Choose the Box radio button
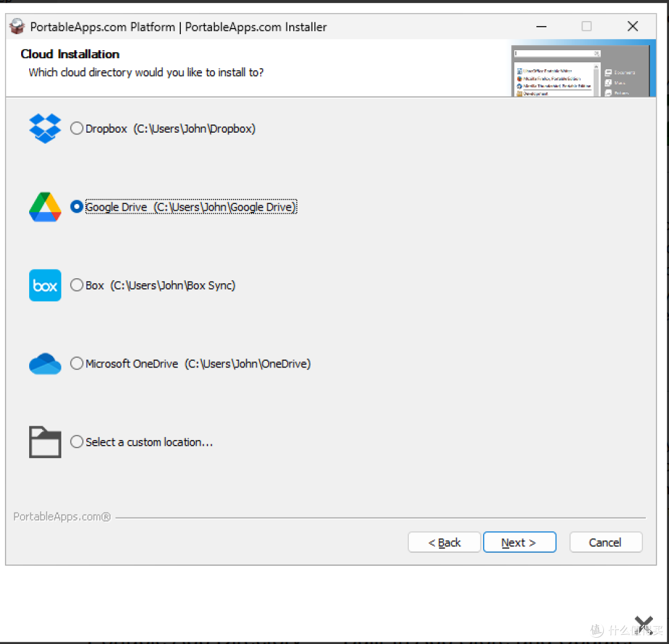Image resolution: width=669 pixels, height=644 pixels. coord(77,285)
